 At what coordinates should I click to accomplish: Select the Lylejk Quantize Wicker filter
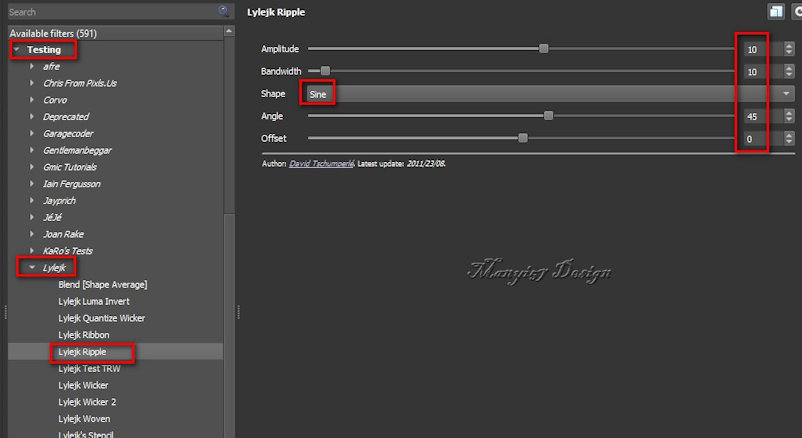pyautogui.click(x=101, y=318)
